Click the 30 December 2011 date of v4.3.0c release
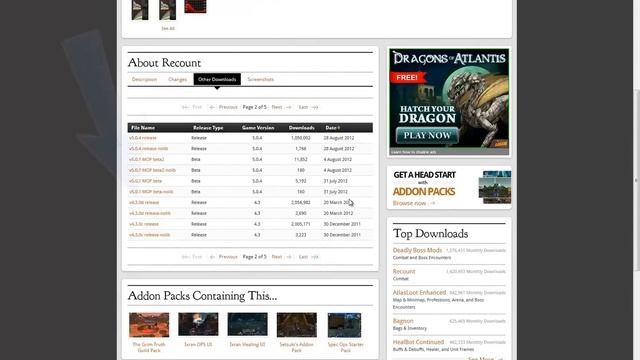This screenshot has width=640, height=360. pos(342,224)
